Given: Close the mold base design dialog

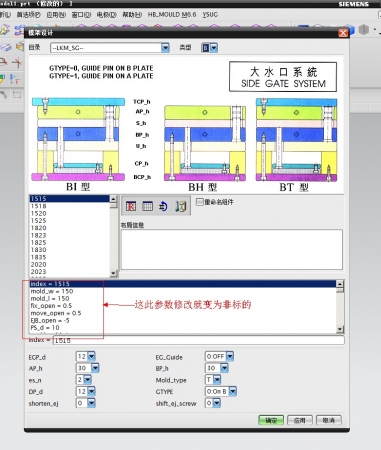Looking at the screenshot, I should [x=343, y=33].
